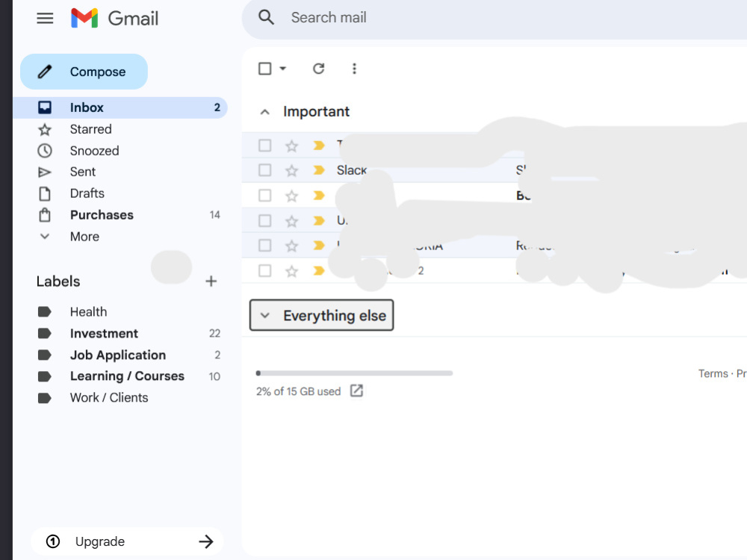The width and height of the screenshot is (747, 560).
Task: Star the Slack email
Action: pyautogui.click(x=291, y=170)
